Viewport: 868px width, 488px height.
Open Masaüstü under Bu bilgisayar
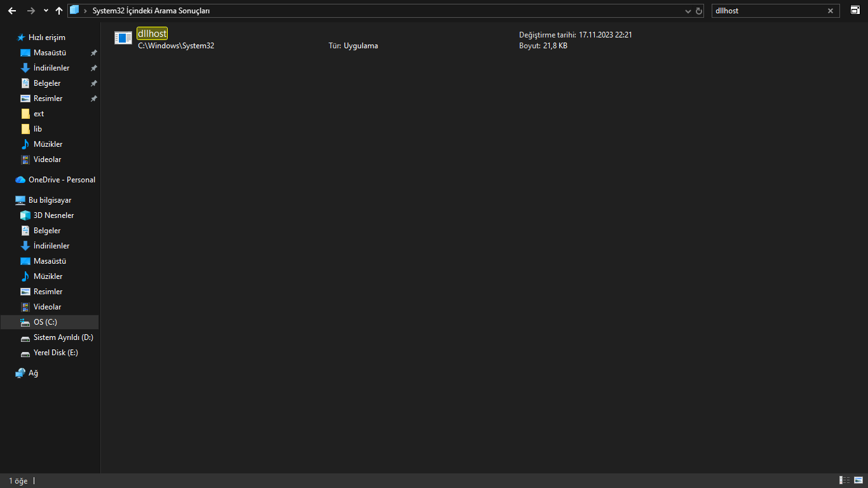[50, 261]
